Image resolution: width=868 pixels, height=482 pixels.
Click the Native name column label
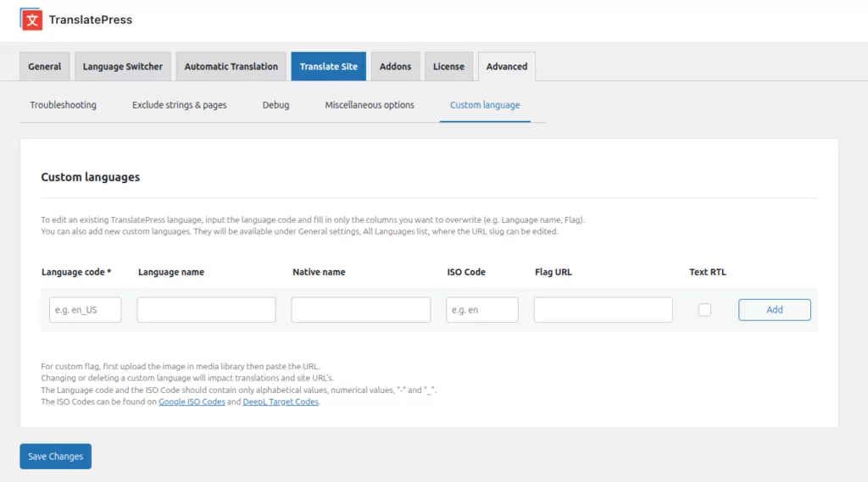[319, 272]
